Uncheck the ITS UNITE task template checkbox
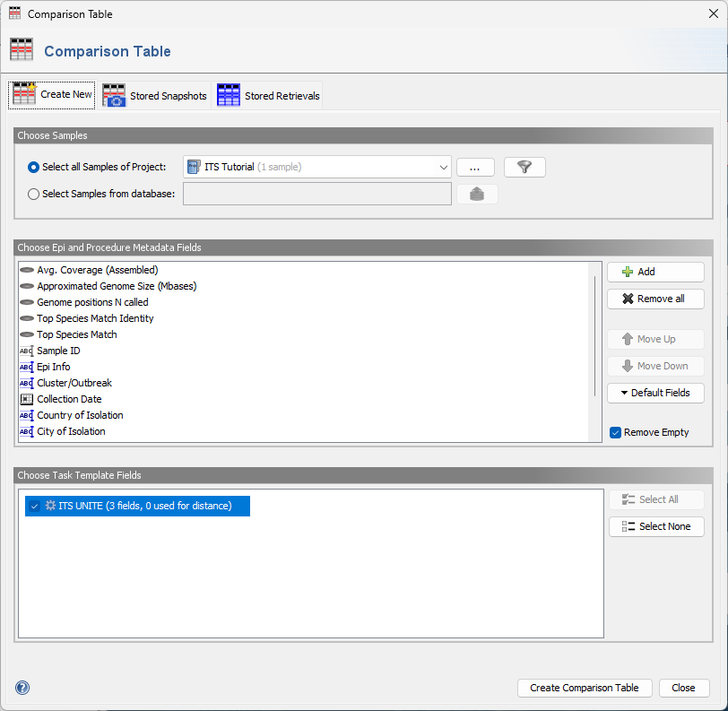This screenshot has height=711, width=728. [35, 506]
